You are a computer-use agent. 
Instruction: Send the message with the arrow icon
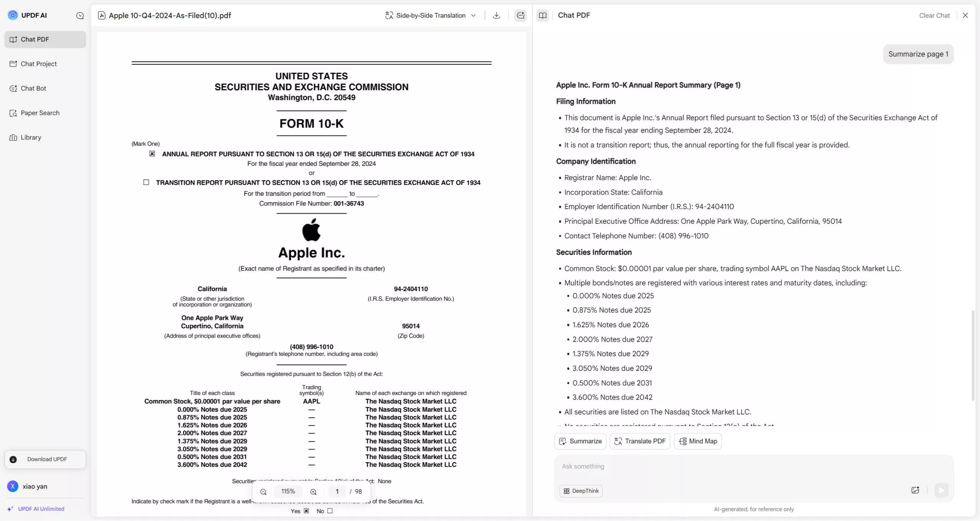coord(941,490)
